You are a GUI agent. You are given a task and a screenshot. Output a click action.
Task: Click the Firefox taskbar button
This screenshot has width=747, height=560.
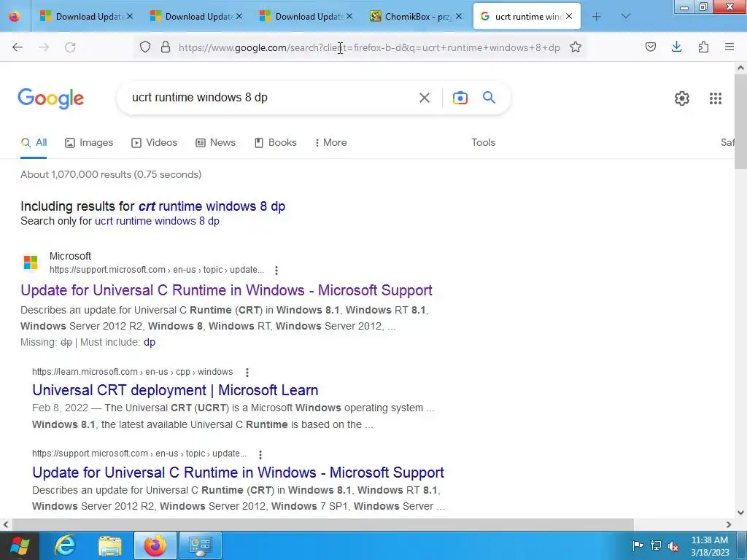[x=155, y=545]
